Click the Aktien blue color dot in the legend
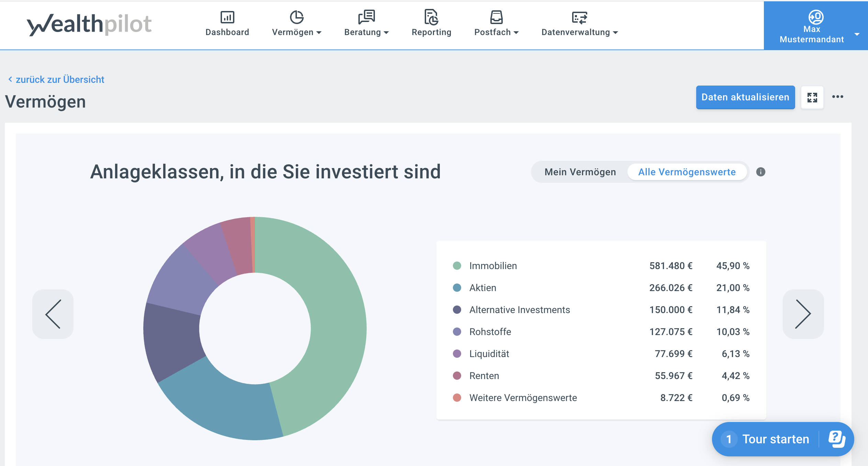Screen dimensions: 868x466 coord(457,288)
